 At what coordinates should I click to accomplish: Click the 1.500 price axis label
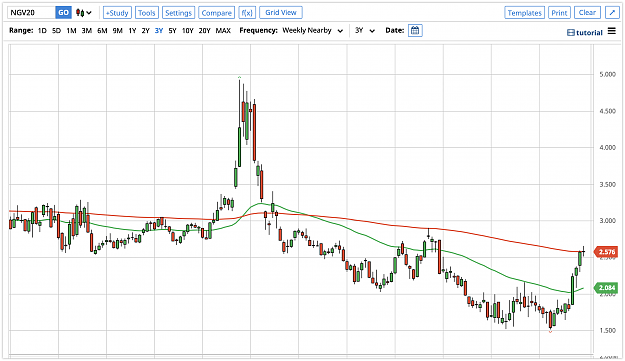point(607,331)
